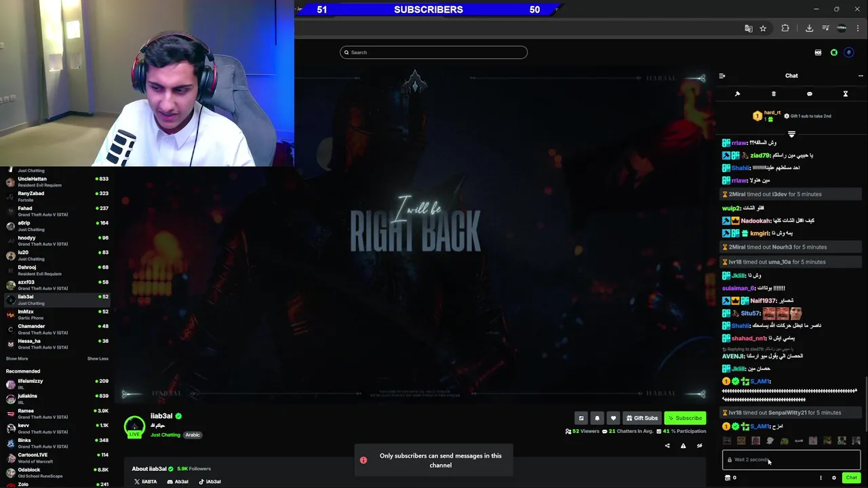Toggle channel notifications bell
Screen dimensions: 868x488
[x=597, y=418]
